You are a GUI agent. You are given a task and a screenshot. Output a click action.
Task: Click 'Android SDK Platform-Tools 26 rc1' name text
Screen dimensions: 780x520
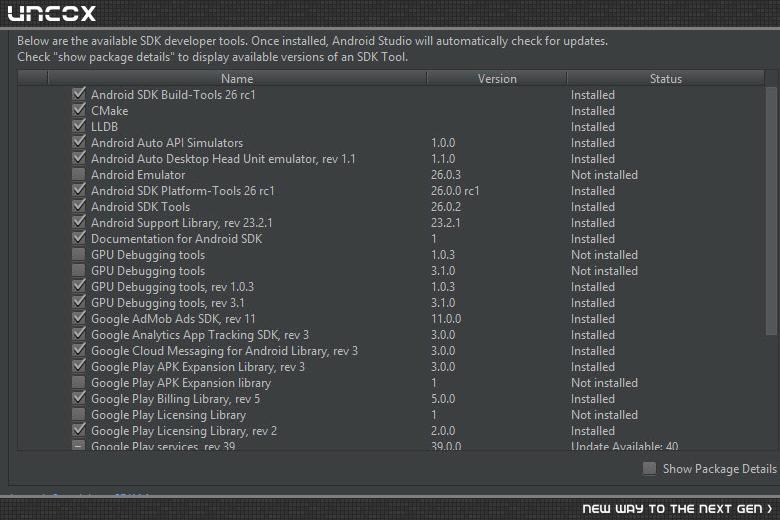[183, 191]
